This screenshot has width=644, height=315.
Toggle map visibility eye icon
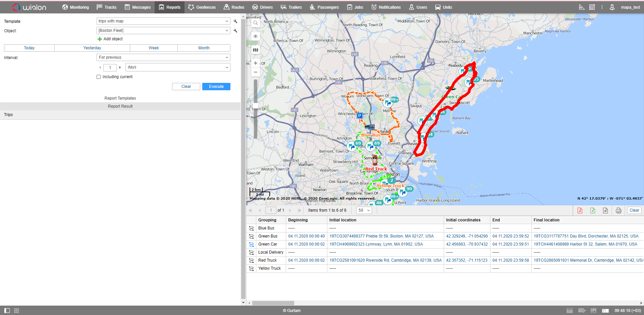click(256, 36)
